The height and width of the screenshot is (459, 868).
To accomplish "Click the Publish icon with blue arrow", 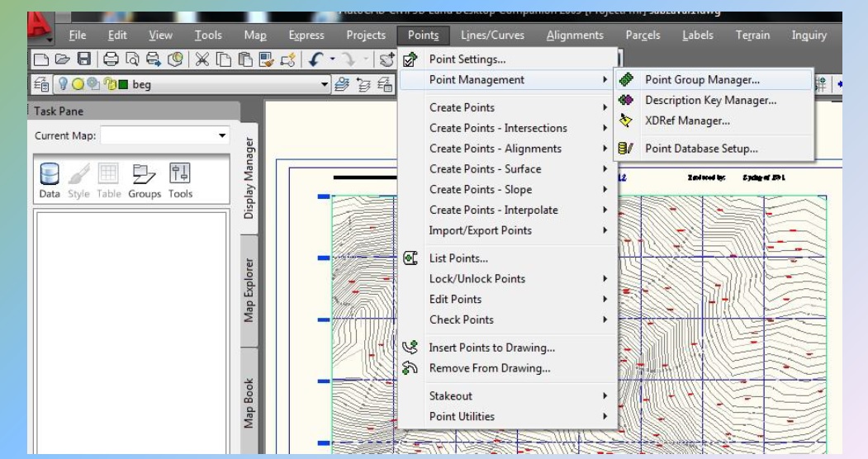I will [x=154, y=59].
